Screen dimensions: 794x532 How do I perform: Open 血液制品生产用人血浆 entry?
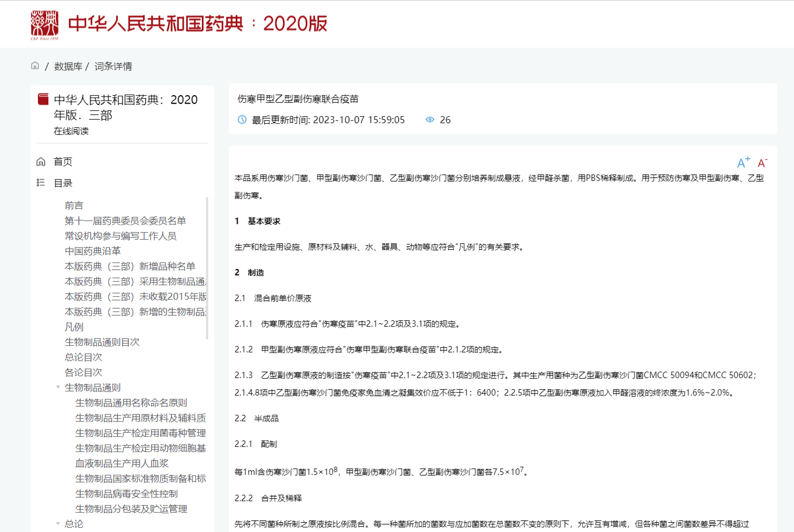pyautogui.click(x=122, y=463)
